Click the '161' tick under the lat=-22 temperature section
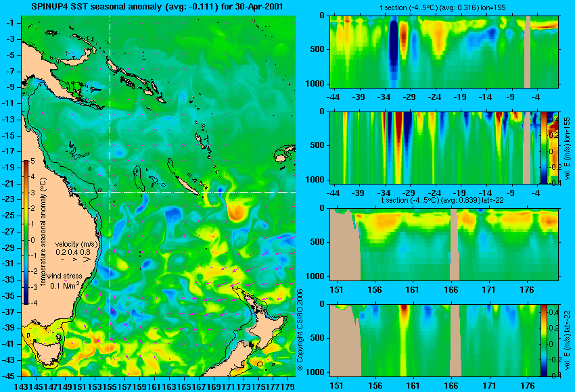 pyautogui.click(x=412, y=290)
